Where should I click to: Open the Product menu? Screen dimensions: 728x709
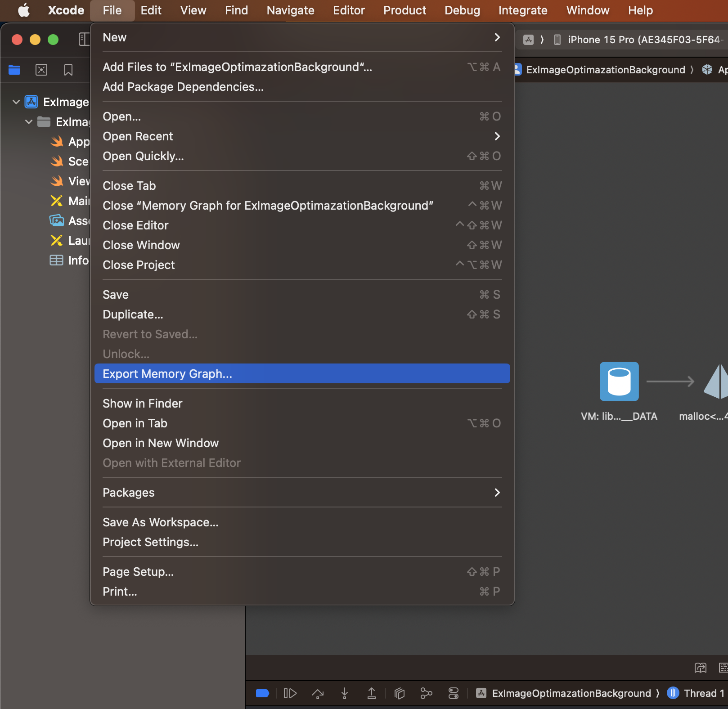point(404,10)
